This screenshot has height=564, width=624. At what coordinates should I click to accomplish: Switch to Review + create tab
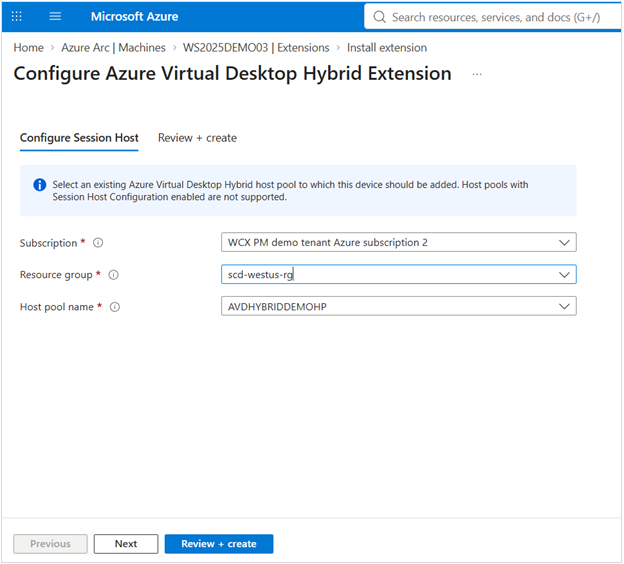click(x=197, y=138)
